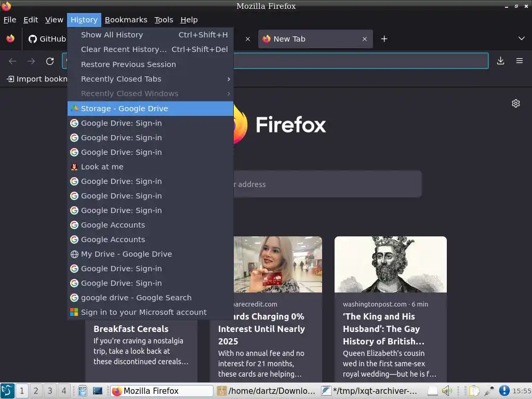Open the credit card article thumbnail
Screen dimensions: 532x399
(x=278, y=264)
